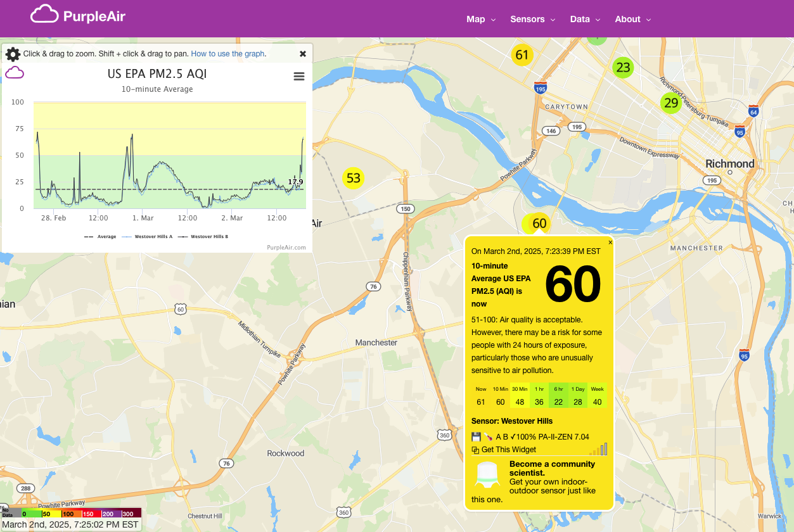The width and height of the screenshot is (794, 532).
Task: Select the '30 Min' 48 average cell
Action: tap(520, 396)
